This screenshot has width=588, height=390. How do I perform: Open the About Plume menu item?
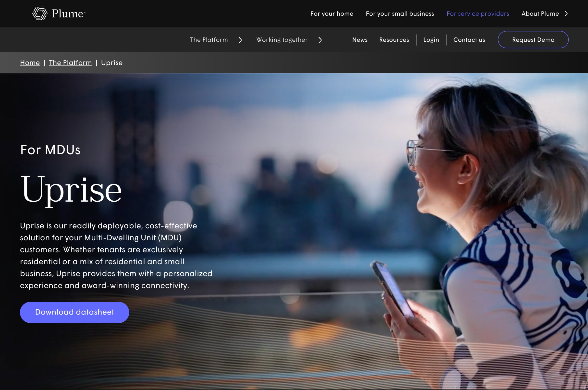pyautogui.click(x=540, y=14)
